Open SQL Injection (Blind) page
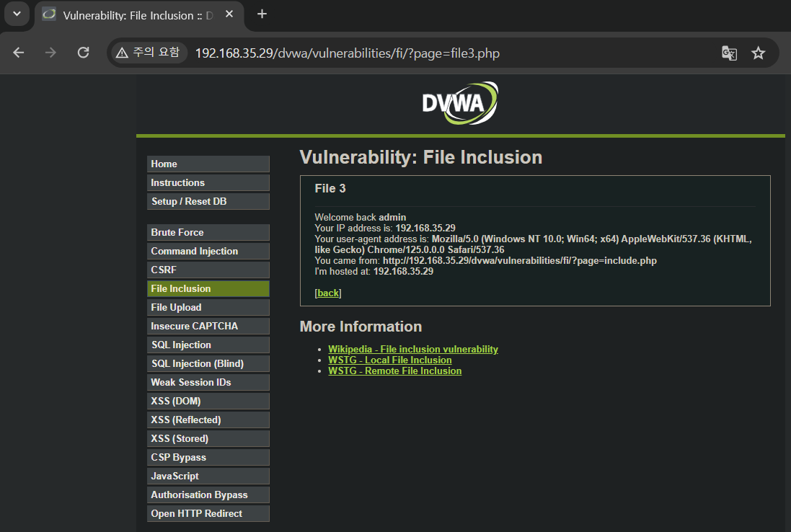Screen dimensions: 791x532 (208, 363)
